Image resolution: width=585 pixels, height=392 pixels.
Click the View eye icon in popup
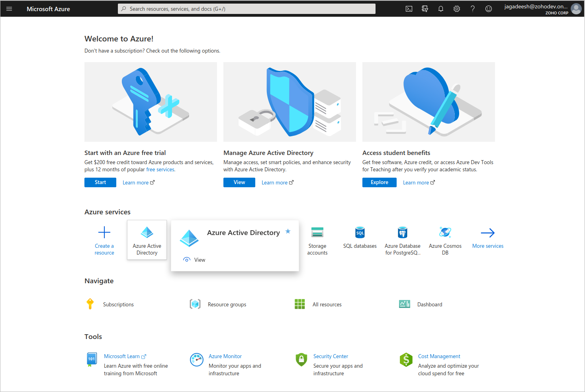[186, 260]
